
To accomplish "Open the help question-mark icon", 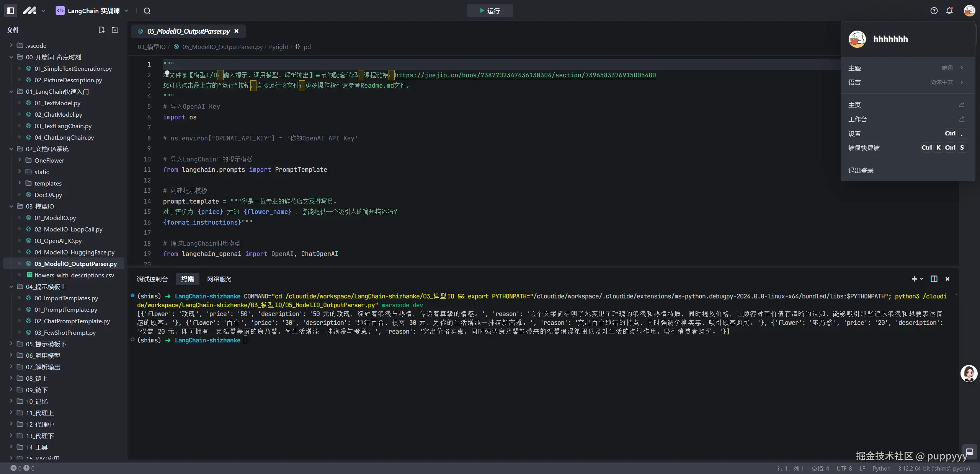I will (934, 11).
